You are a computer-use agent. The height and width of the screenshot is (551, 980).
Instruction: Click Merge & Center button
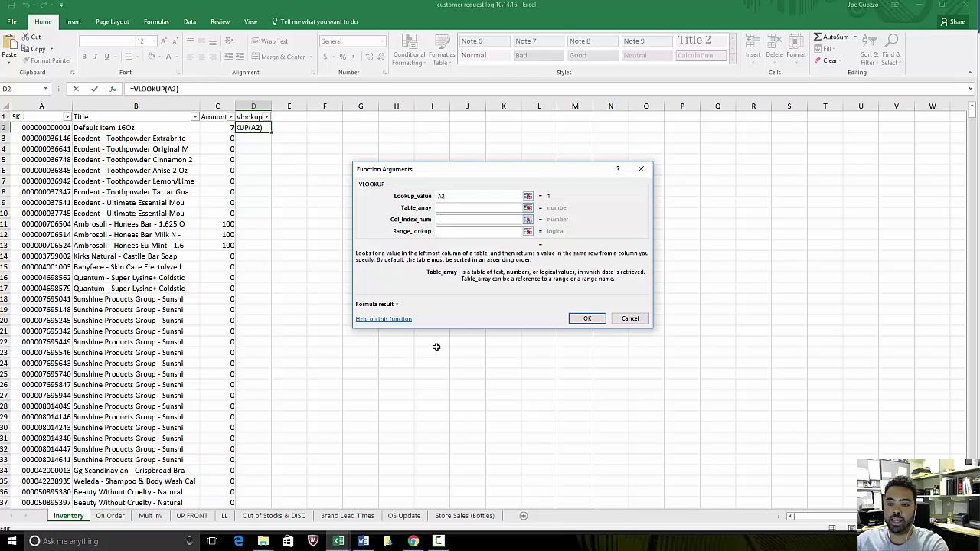coord(278,57)
